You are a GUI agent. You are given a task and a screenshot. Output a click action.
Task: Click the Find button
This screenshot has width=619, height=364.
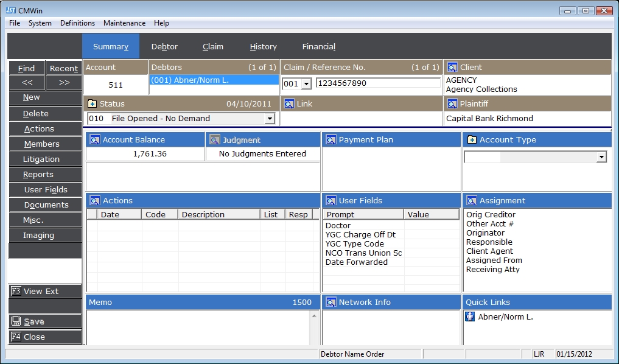pyautogui.click(x=26, y=69)
